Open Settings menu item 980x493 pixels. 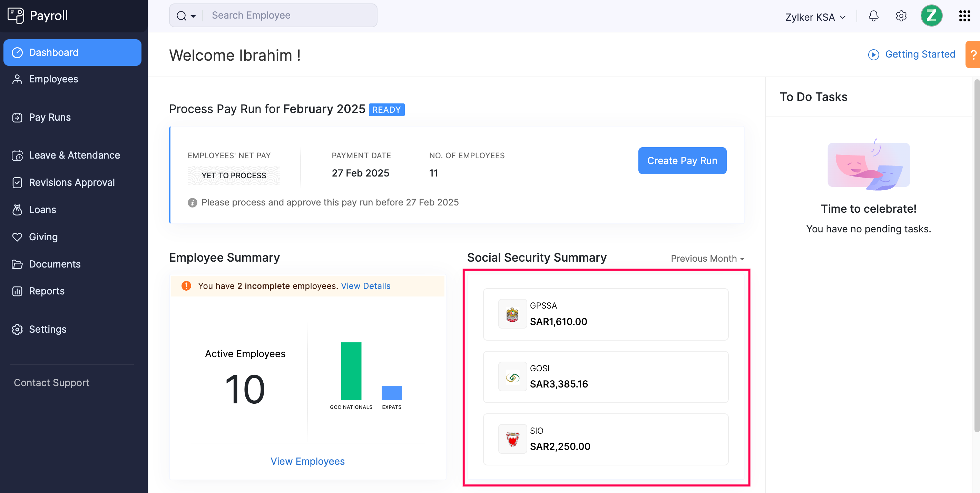(47, 329)
